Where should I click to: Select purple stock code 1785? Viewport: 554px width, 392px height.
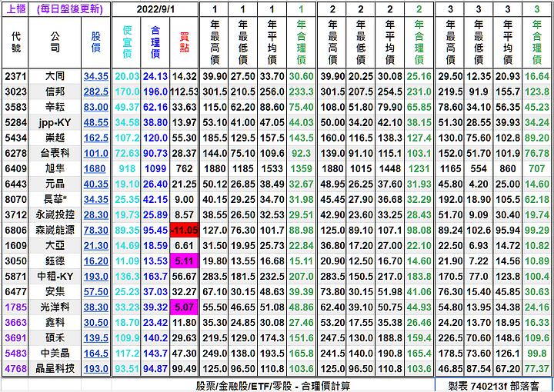[x=15, y=307]
